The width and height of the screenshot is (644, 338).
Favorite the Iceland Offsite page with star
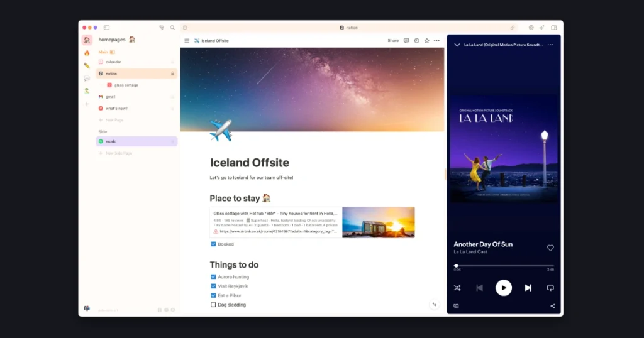click(x=427, y=41)
